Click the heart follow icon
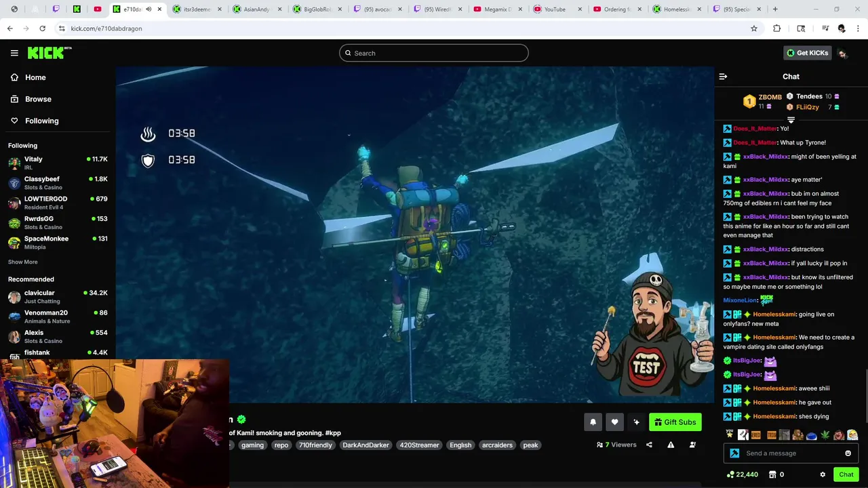 coord(614,422)
